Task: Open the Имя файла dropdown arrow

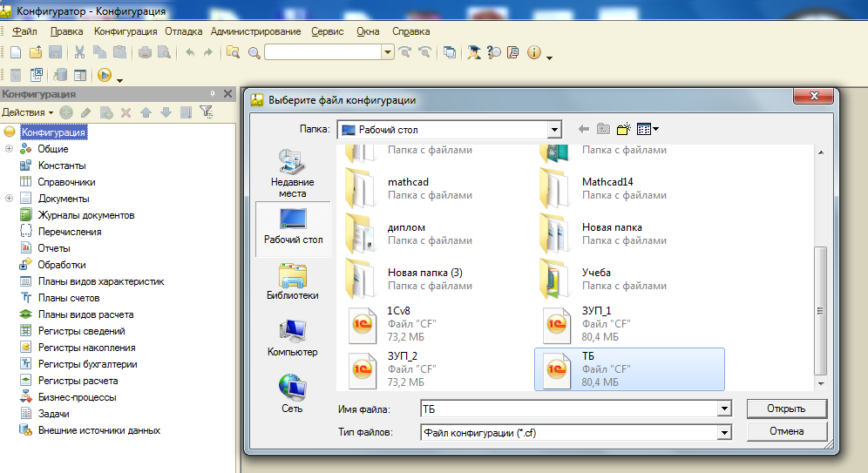Action: pos(724,409)
